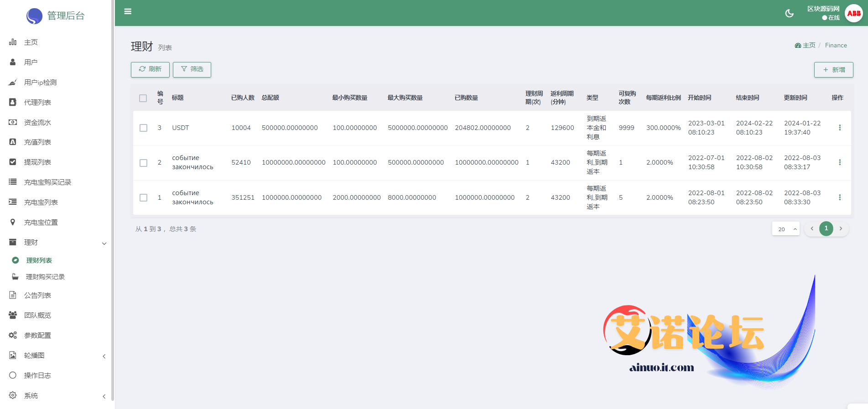Click the 主页 breadcrumb link

click(x=809, y=45)
